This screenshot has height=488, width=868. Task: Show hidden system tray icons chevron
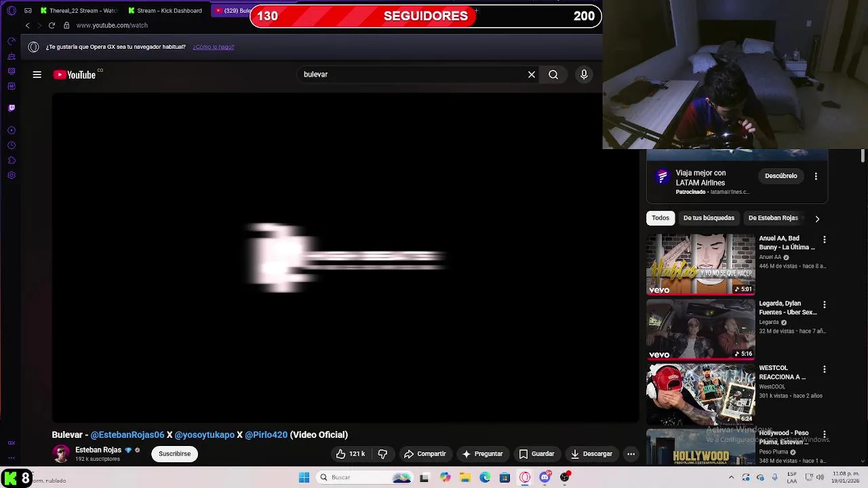[731, 477]
